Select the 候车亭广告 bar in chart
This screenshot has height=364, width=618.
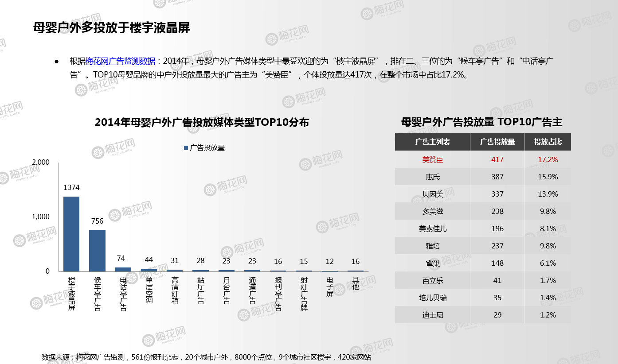(97, 251)
